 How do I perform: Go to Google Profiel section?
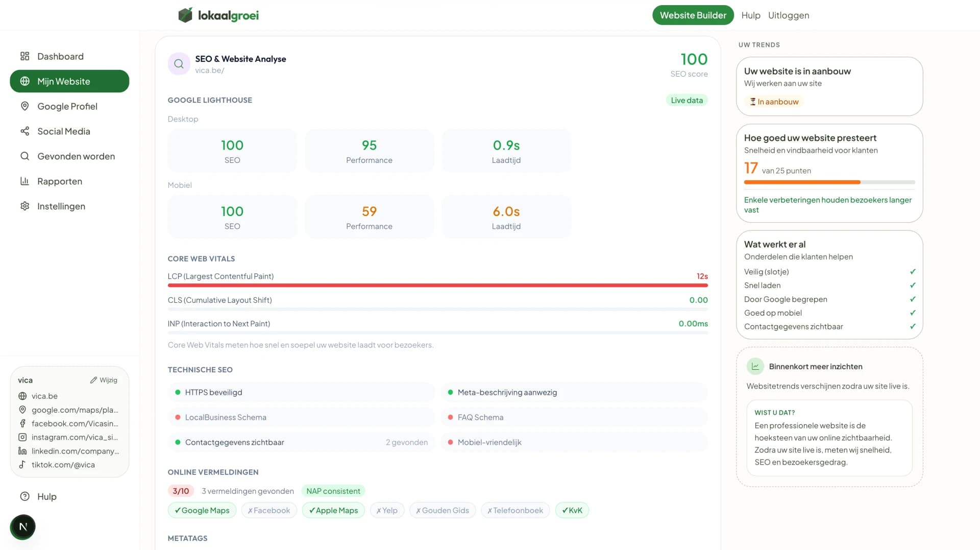coord(69,106)
